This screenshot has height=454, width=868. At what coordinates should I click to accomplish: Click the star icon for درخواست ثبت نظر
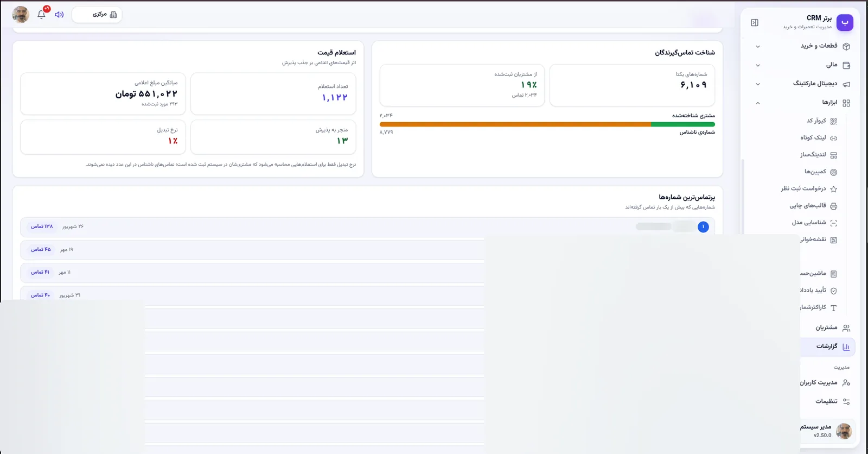pyautogui.click(x=834, y=189)
